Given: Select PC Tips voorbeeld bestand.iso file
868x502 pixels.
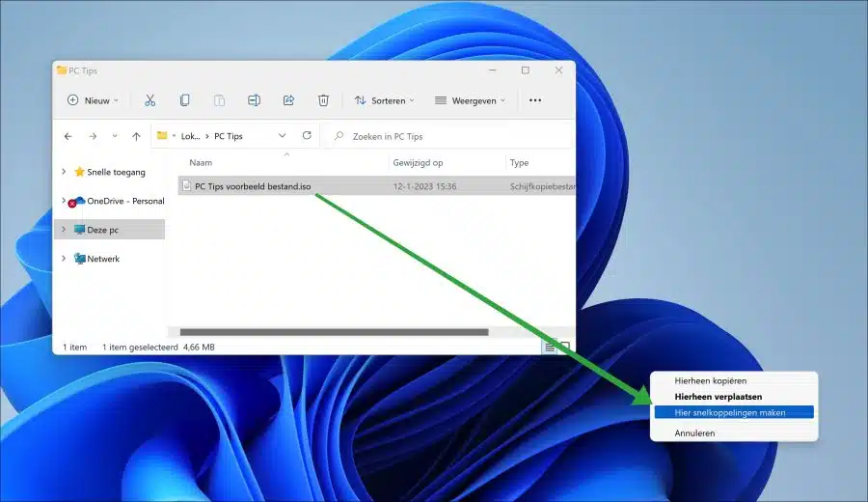Looking at the screenshot, I should (x=253, y=186).
